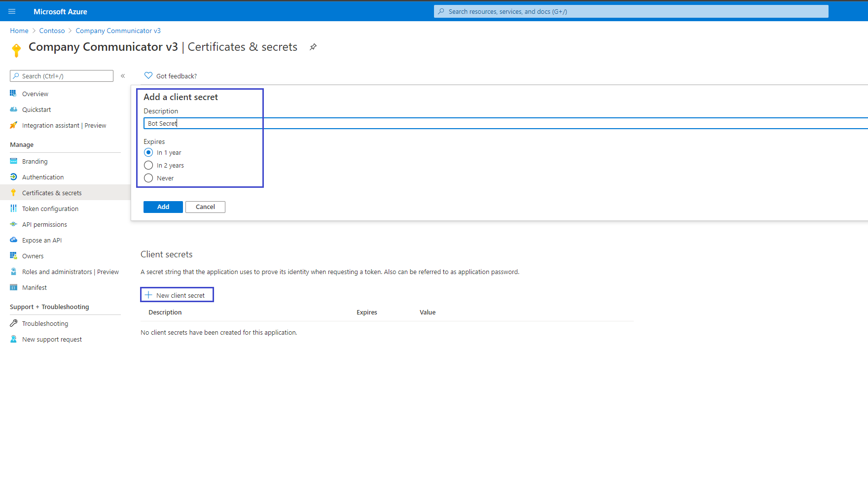
Task: Open the Branding menu item
Action: (35, 161)
